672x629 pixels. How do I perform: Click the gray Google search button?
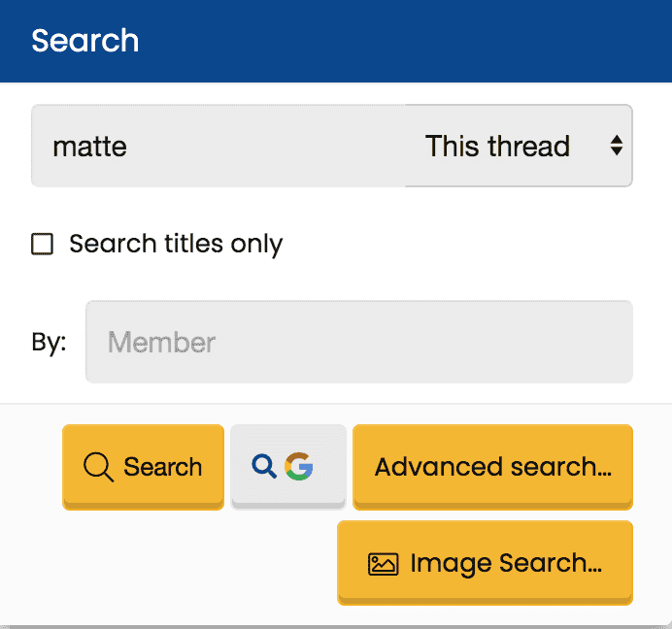(288, 467)
